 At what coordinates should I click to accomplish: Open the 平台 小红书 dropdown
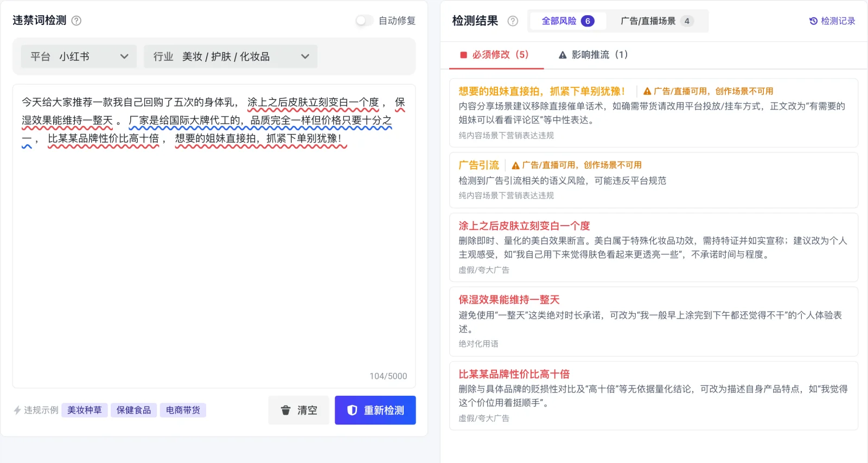79,56
